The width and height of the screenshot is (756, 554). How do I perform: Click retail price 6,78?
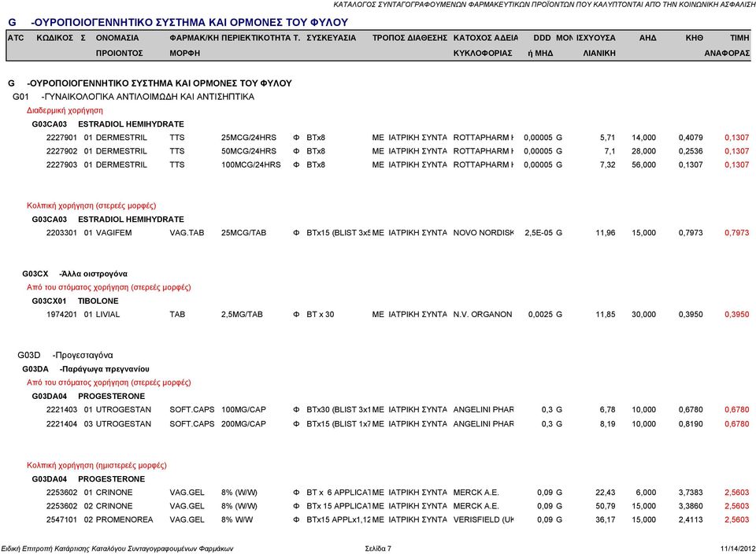pyautogui.click(x=607, y=410)
